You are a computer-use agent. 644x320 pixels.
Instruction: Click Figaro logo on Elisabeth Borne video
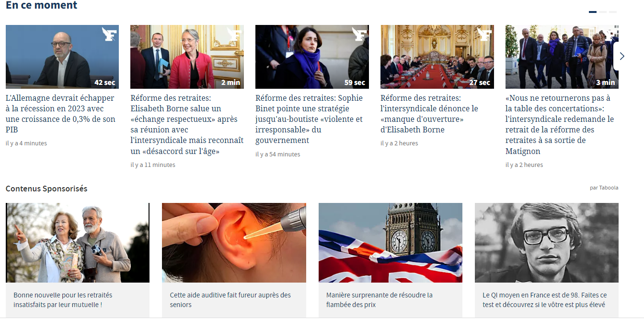pyautogui.click(x=234, y=34)
